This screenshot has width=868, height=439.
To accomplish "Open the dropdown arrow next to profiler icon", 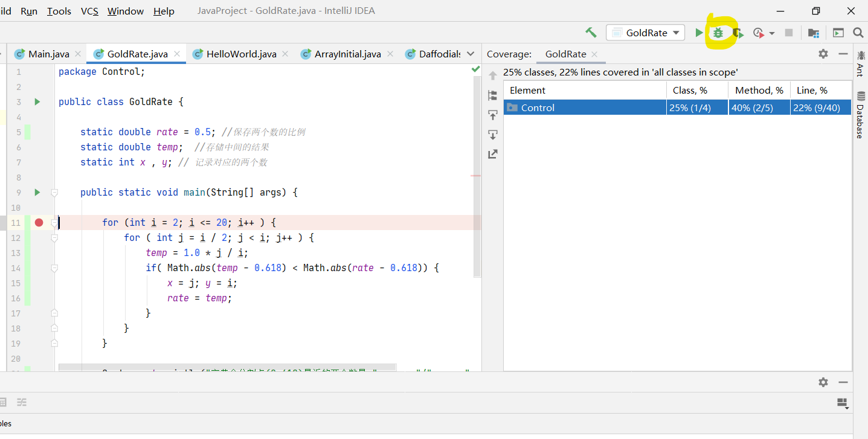I will [772, 34].
